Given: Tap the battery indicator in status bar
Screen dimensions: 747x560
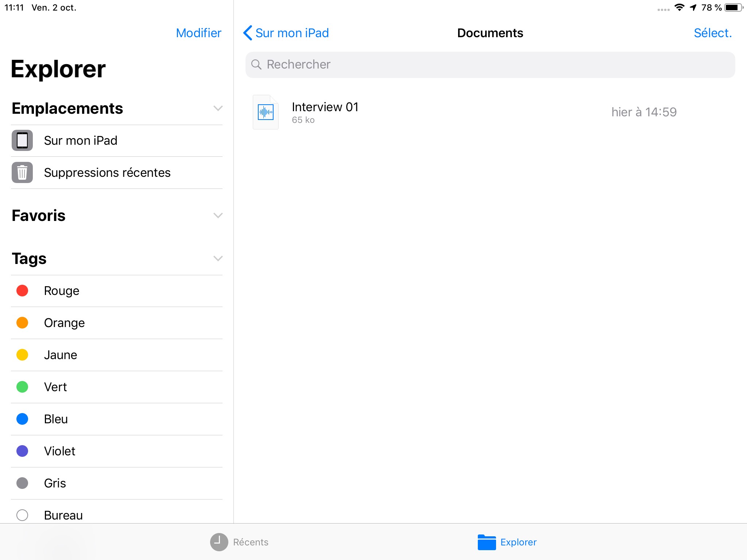Looking at the screenshot, I should pos(733,8).
